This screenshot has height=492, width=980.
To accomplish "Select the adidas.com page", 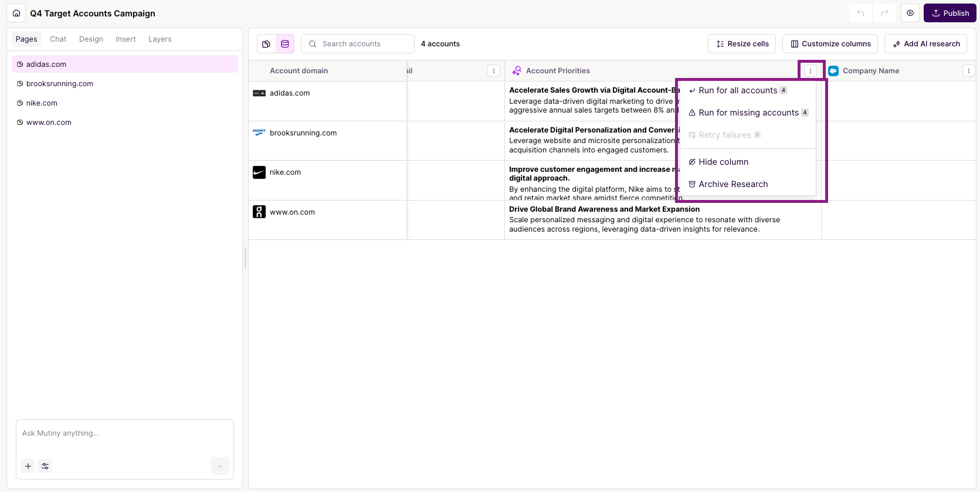I will coord(125,64).
